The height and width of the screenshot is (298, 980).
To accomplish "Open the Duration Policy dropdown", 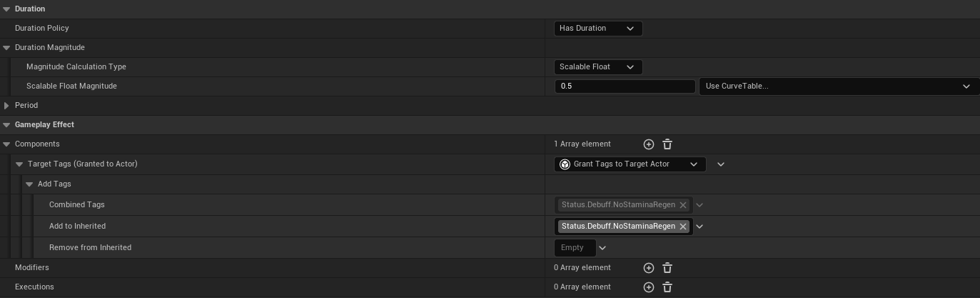I will (x=598, y=29).
